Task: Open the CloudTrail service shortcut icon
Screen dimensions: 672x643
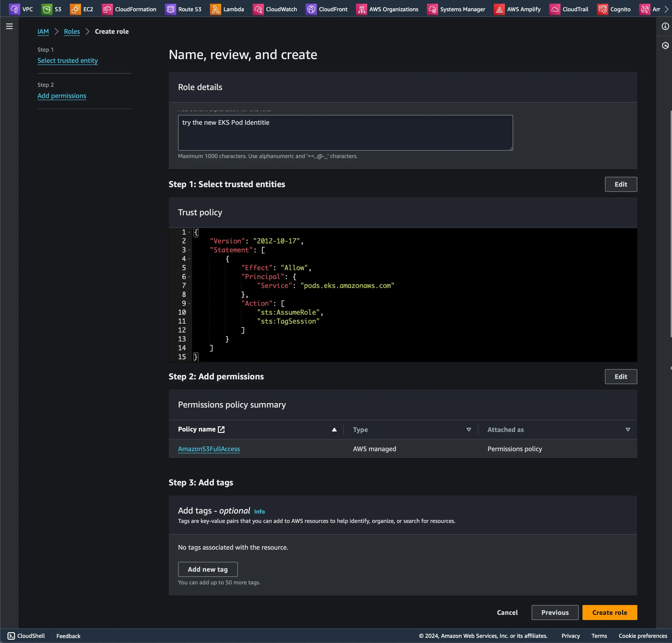Action: click(555, 9)
